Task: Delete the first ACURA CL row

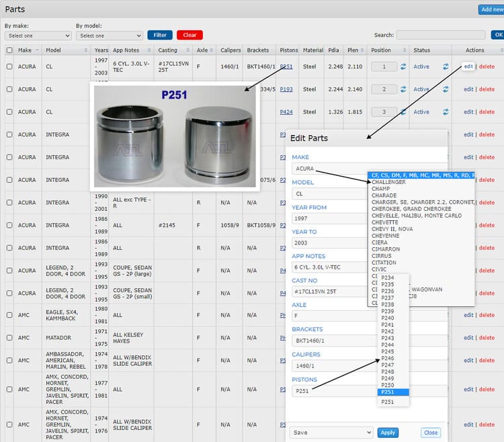Action: (487, 67)
